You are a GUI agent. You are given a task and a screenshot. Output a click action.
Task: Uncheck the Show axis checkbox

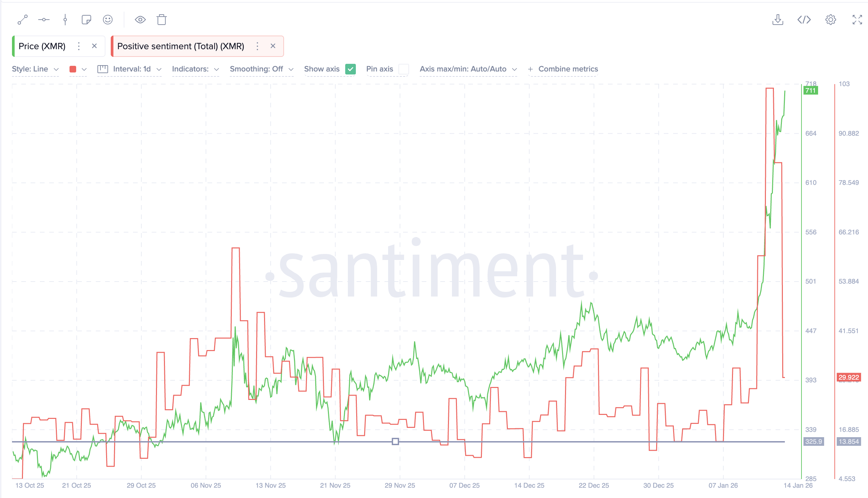coord(350,69)
